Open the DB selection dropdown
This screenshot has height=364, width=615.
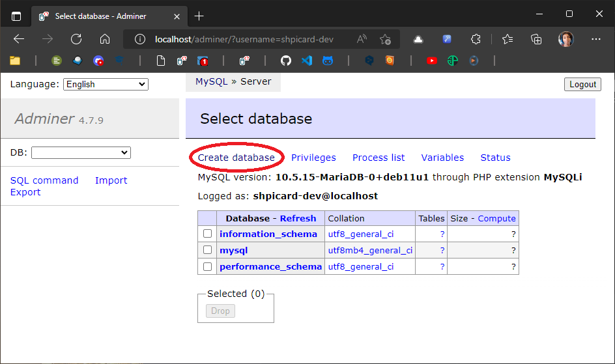coord(81,152)
